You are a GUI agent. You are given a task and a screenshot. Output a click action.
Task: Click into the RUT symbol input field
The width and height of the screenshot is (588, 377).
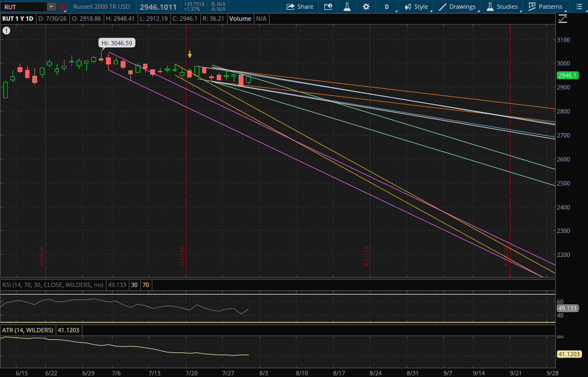point(25,7)
